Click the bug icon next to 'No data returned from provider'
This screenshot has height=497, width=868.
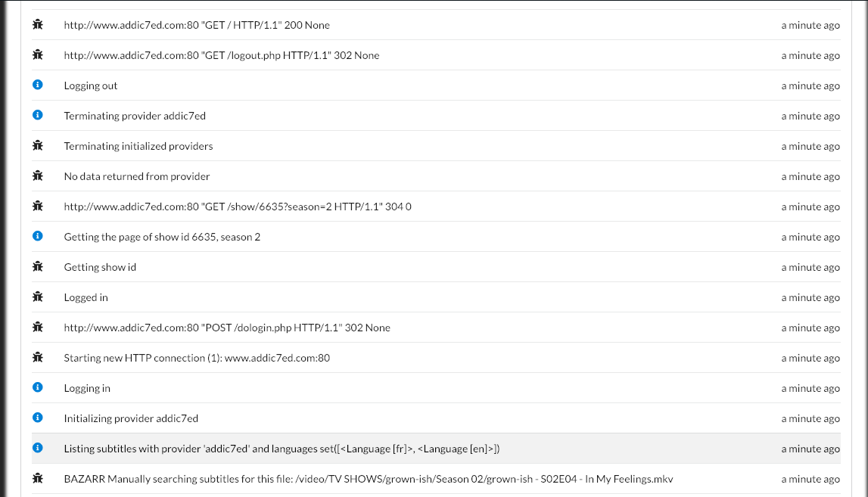(37, 176)
